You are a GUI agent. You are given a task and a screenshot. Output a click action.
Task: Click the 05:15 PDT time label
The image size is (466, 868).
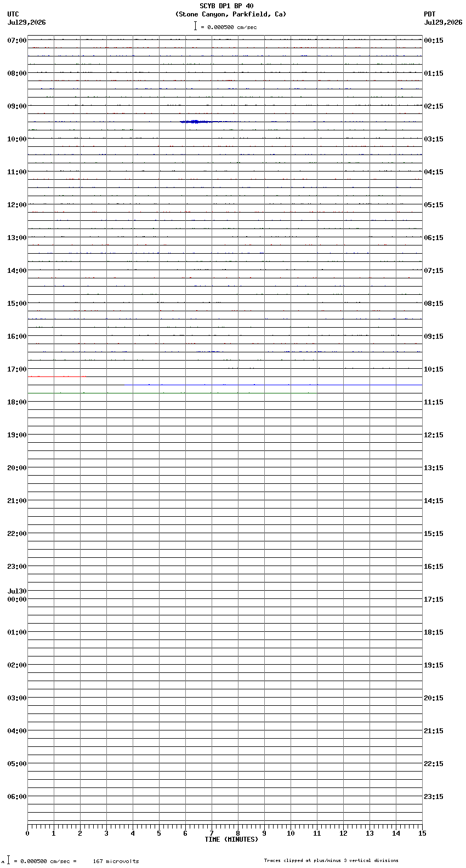[434, 205]
